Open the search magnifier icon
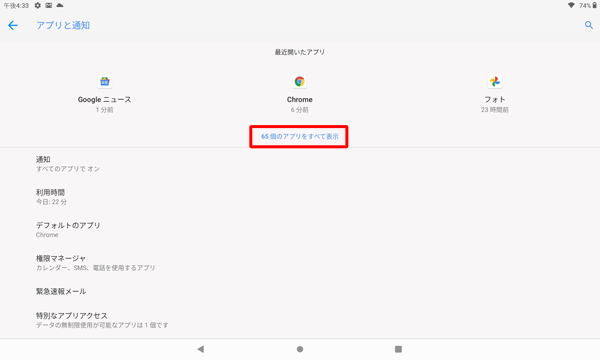Viewport: 600px width, 360px height. tap(589, 25)
